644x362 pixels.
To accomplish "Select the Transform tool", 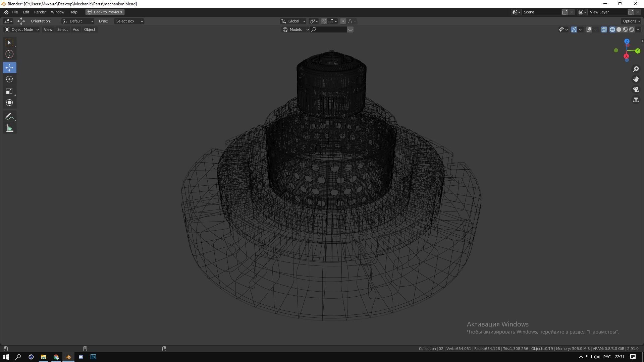I will click(x=9, y=103).
